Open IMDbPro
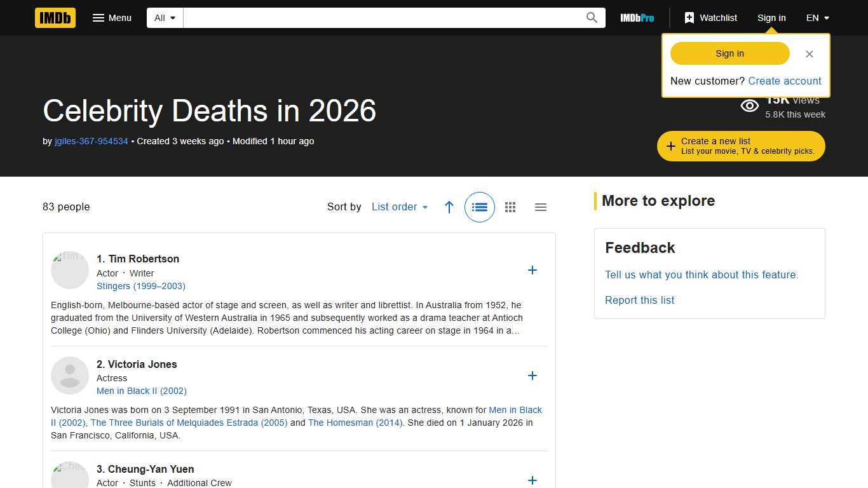The width and height of the screenshot is (868, 488). (x=637, y=18)
